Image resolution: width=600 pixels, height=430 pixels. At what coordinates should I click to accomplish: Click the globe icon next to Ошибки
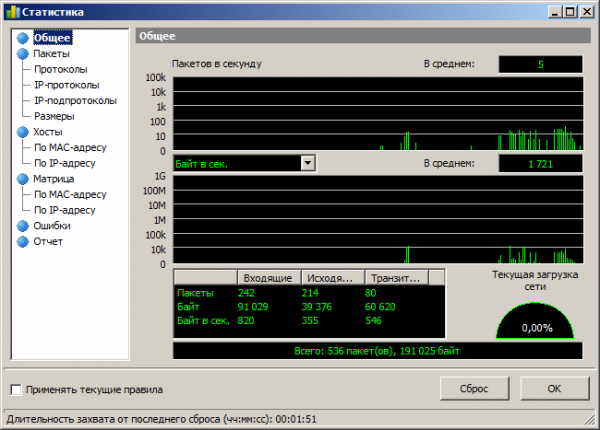[23, 226]
